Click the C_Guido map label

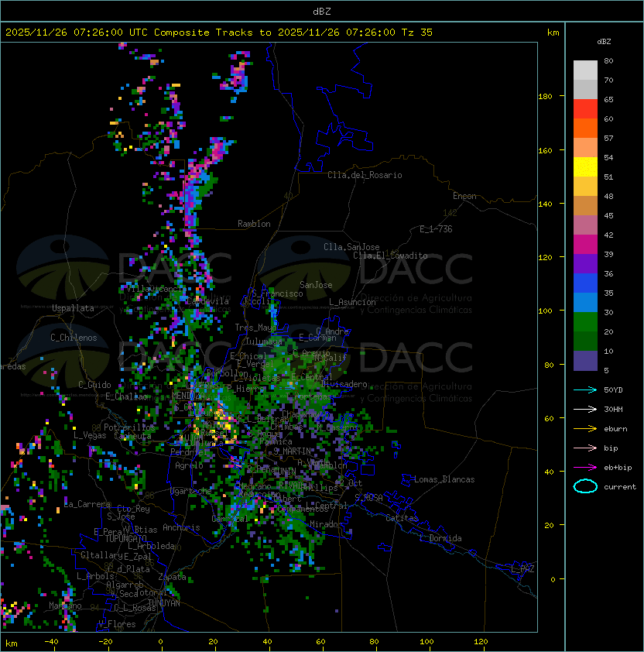tap(94, 385)
